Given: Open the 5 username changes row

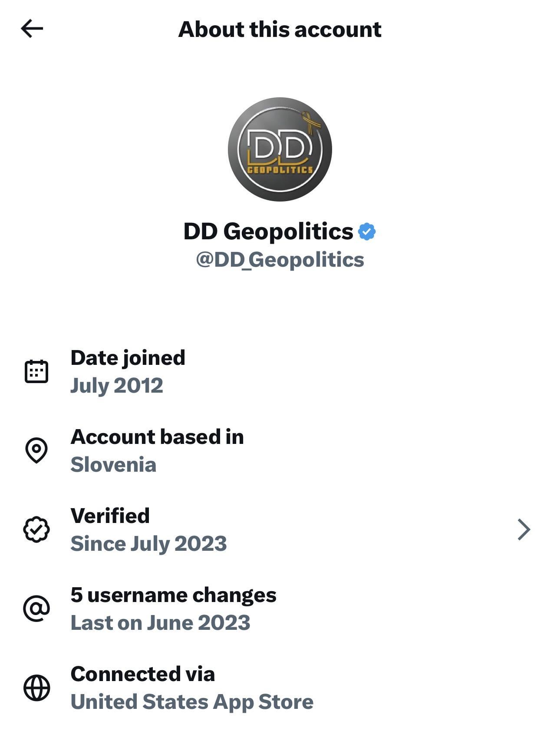Looking at the screenshot, I should pos(280,609).
